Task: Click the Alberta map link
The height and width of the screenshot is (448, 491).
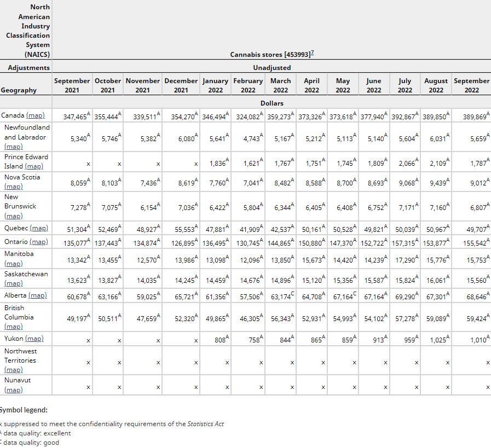Action: point(38,295)
